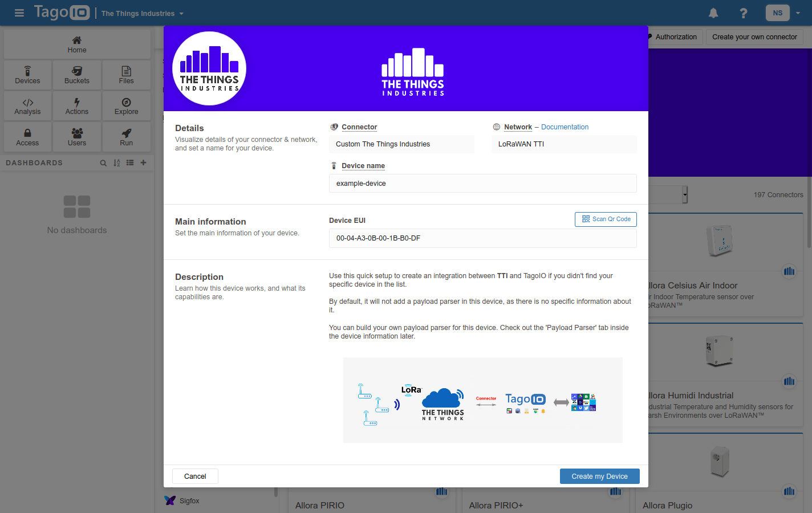This screenshot has width=812, height=513.
Task: Open the hamburger menu icon
Action: [x=19, y=13]
